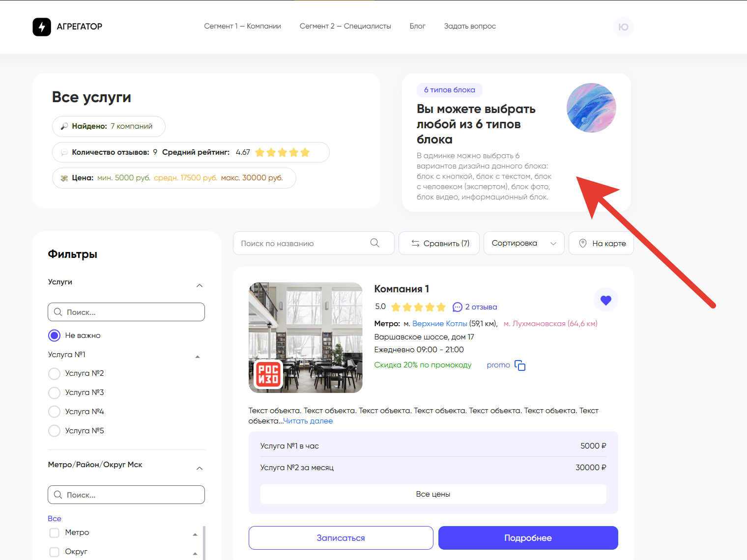Go to the Блог menu item

(x=417, y=26)
